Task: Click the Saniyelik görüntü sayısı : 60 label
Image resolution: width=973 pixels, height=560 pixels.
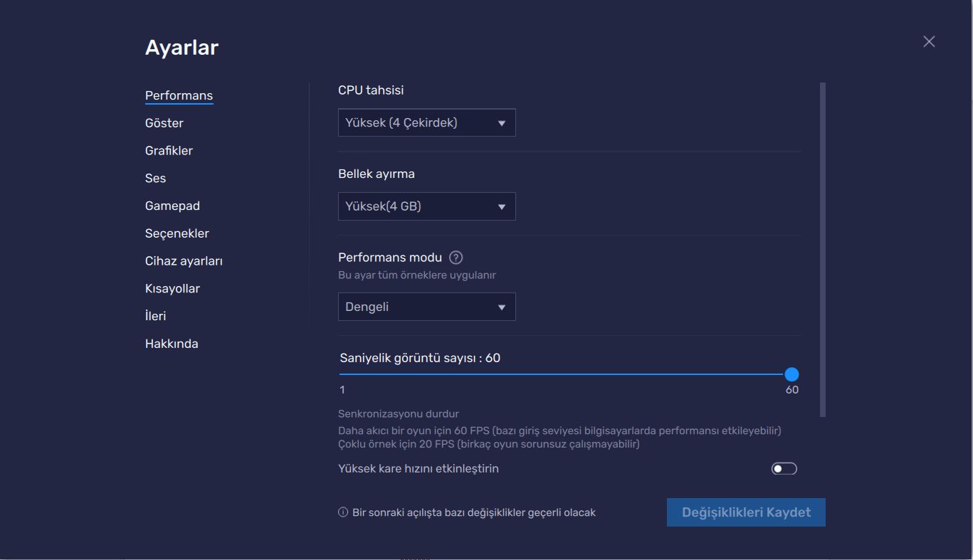Action: pos(420,358)
